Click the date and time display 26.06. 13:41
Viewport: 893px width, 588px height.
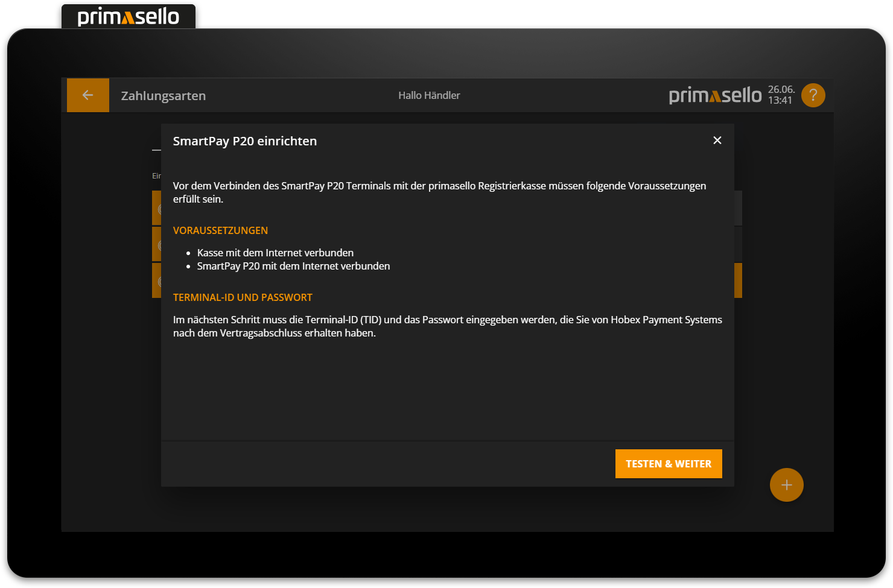(781, 95)
